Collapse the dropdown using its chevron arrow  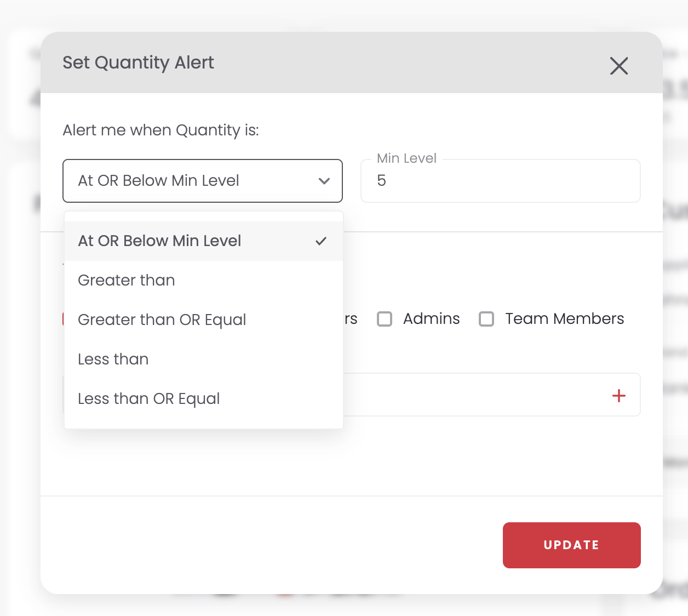pyautogui.click(x=324, y=181)
